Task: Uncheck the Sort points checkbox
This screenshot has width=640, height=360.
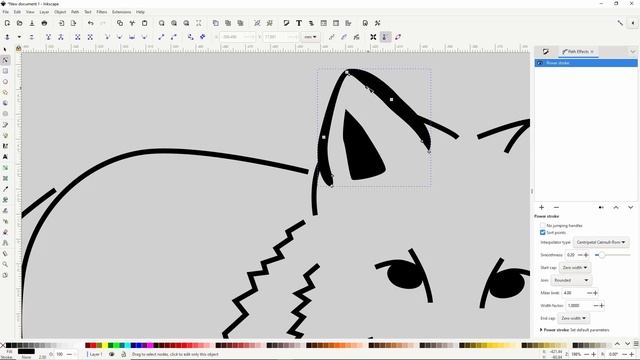Action: click(x=543, y=232)
